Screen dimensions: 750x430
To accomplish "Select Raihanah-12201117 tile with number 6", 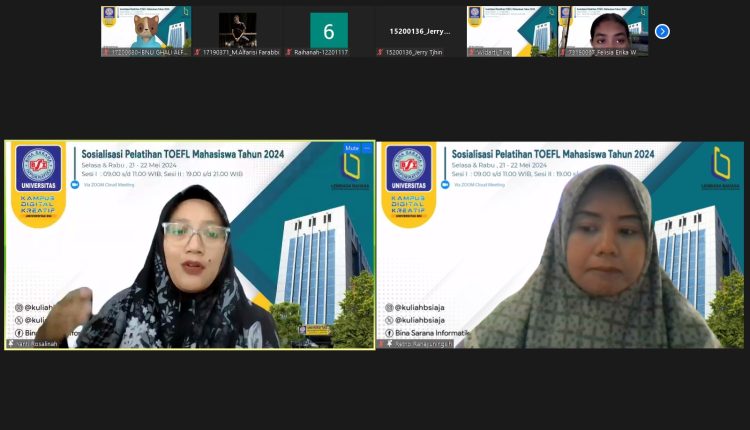I will [329, 31].
